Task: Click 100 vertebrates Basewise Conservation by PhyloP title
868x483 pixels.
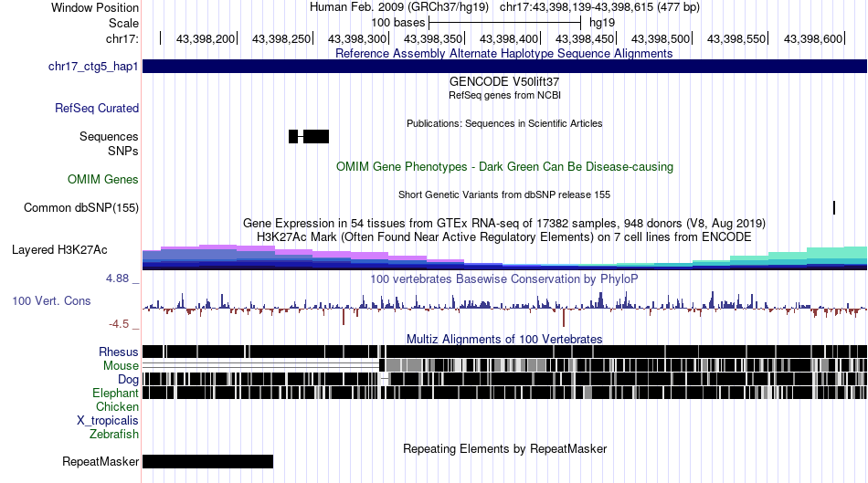Action: 504,278
